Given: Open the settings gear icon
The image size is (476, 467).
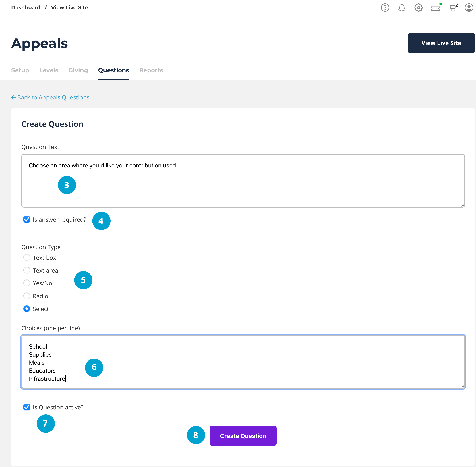Looking at the screenshot, I should coord(418,8).
